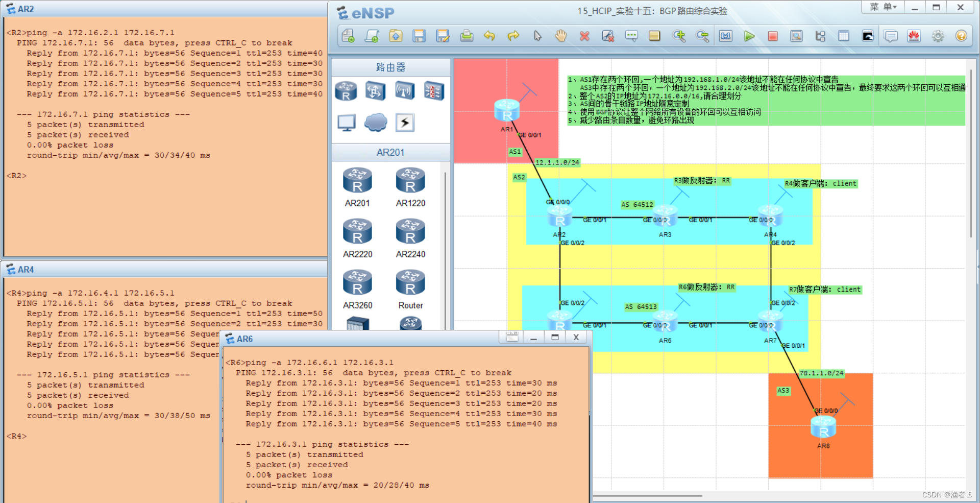980x503 pixels.
Task: Print the topology diagram
Action: 466,36
